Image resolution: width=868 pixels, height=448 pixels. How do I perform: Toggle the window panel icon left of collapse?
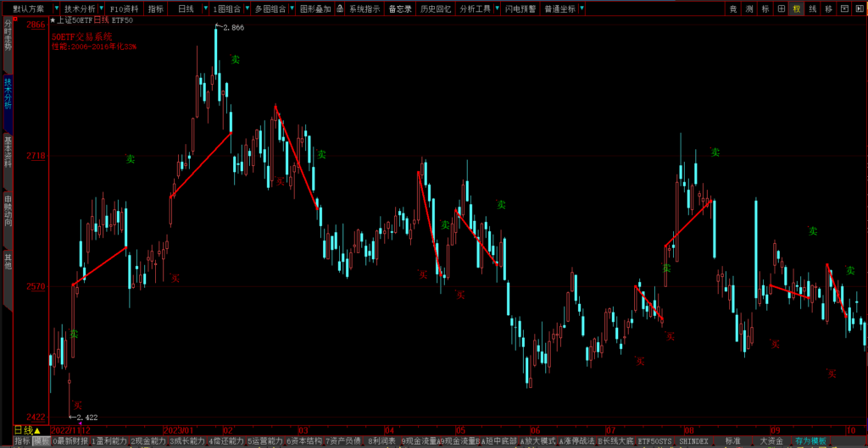[x=844, y=8]
